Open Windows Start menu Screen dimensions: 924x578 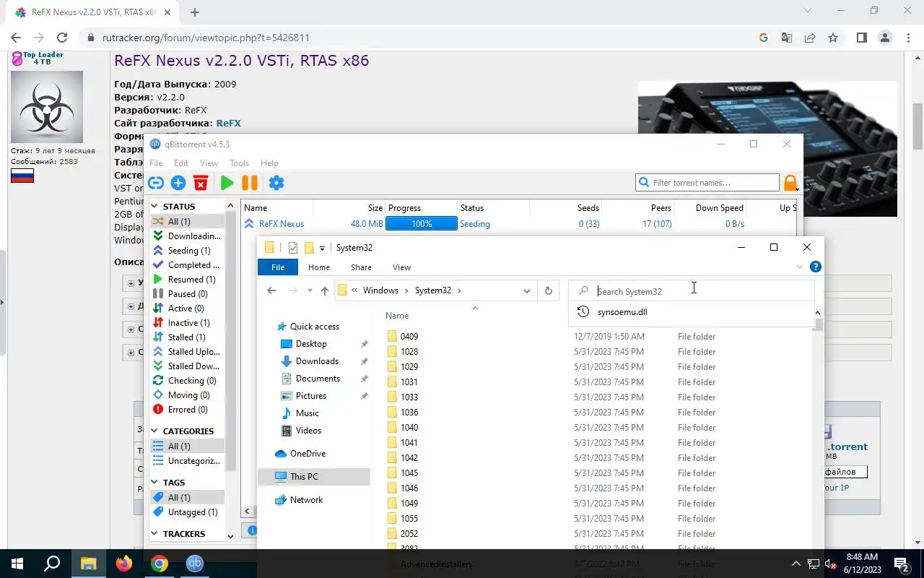[17, 564]
